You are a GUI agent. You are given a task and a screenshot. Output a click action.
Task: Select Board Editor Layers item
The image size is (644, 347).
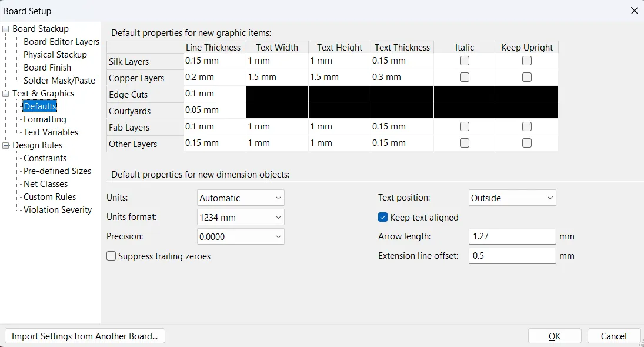61,42
